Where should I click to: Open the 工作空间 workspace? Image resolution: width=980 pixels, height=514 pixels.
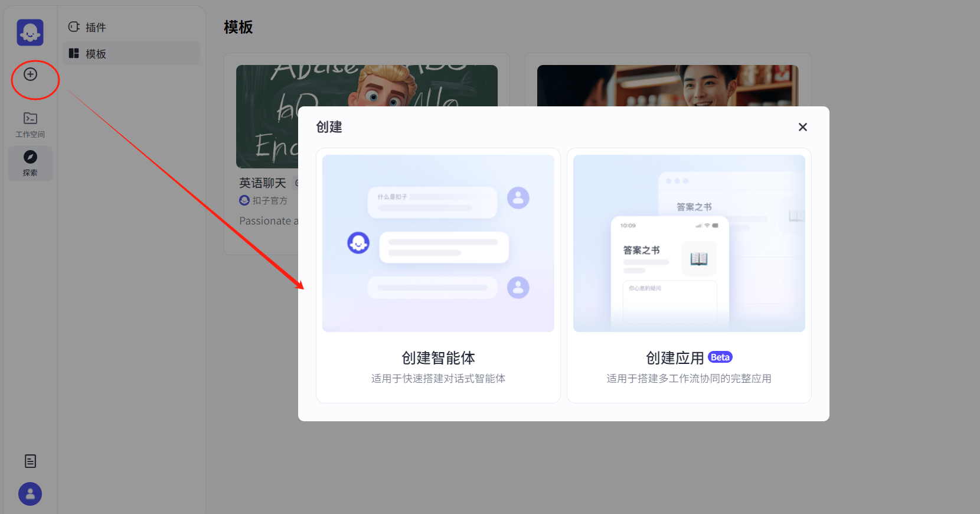click(x=30, y=125)
